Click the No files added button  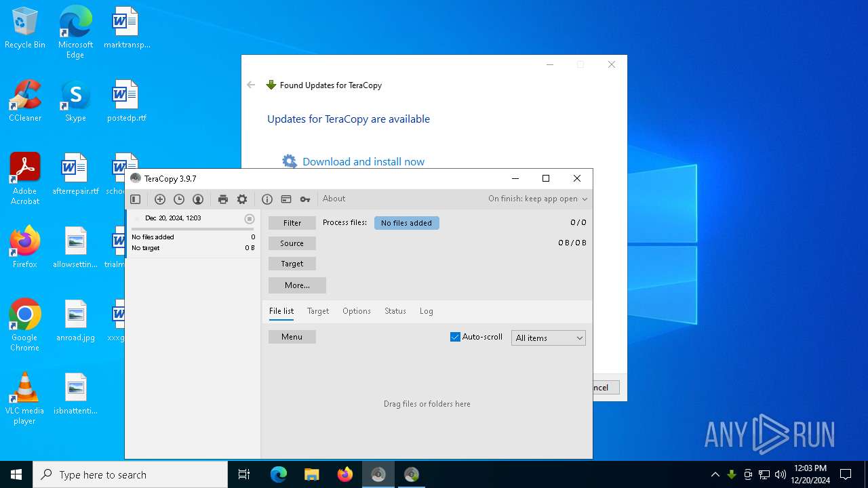pos(407,223)
